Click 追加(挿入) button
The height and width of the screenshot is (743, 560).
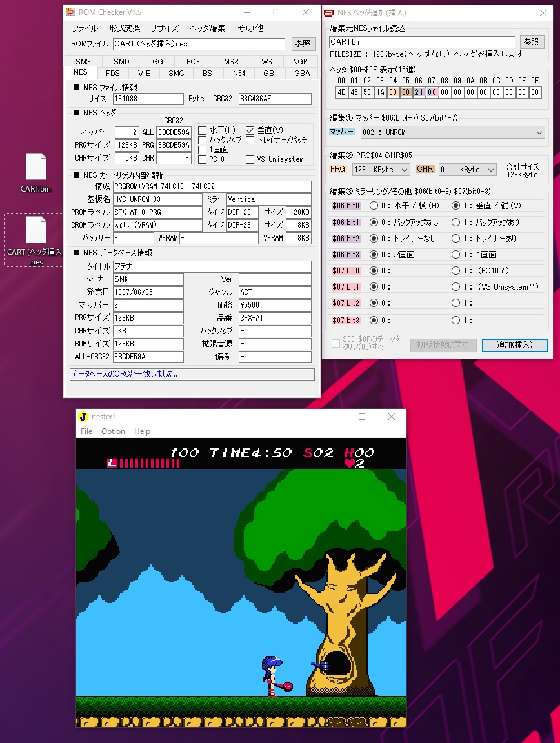[515, 345]
